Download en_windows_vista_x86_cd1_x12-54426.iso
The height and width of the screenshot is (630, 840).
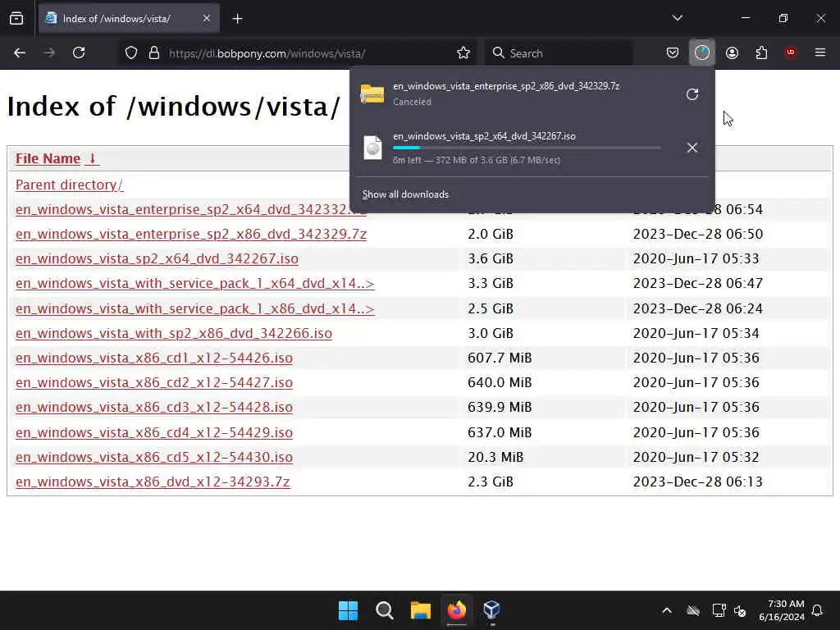tap(154, 358)
